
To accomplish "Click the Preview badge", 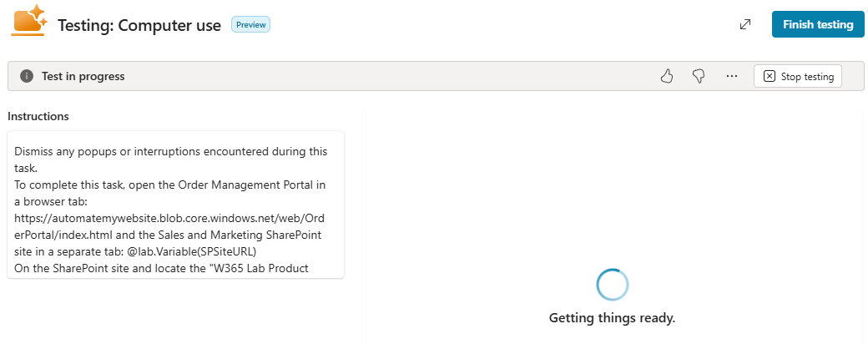I will [250, 24].
